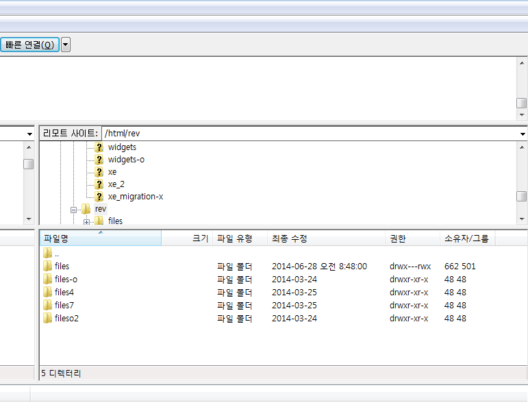Click the permissions drwx---rwx of files
This screenshot has height=420, width=528.
pos(410,267)
